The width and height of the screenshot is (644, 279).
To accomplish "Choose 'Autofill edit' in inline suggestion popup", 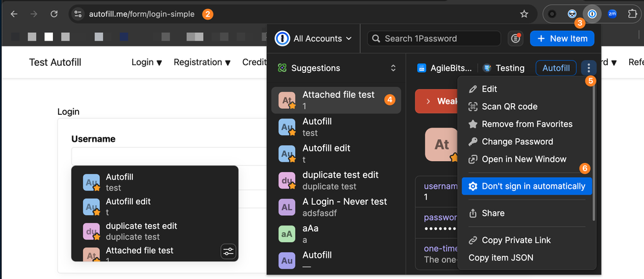I will pos(155,206).
